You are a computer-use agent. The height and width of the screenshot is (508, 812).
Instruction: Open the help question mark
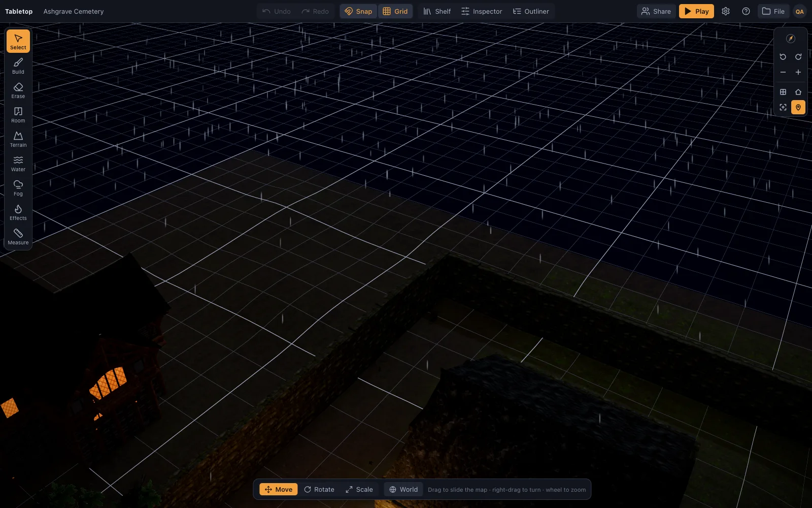746,11
